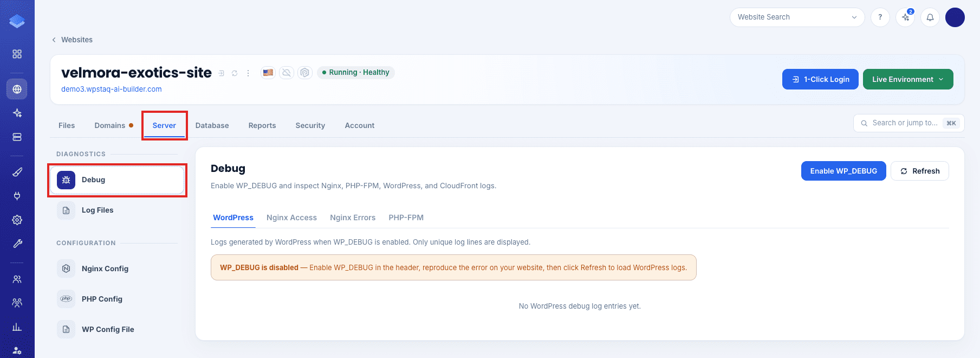Image resolution: width=980 pixels, height=358 pixels.
Task: Click the No WordPress debug log entries text
Action: [580, 306]
